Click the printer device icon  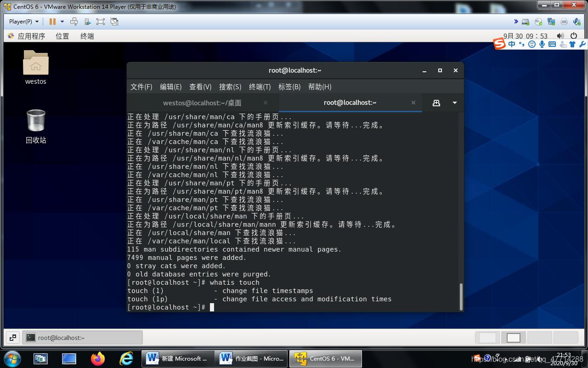(x=564, y=22)
